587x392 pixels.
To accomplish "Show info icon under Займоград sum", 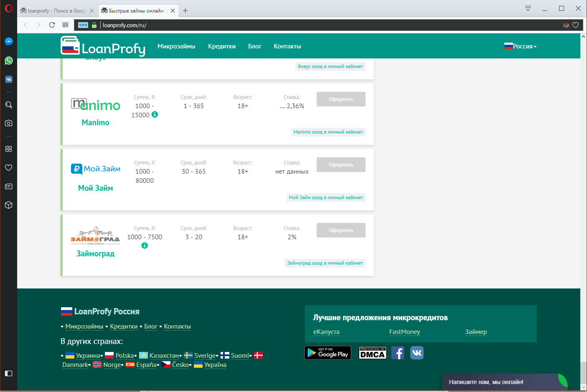I will tap(145, 245).
